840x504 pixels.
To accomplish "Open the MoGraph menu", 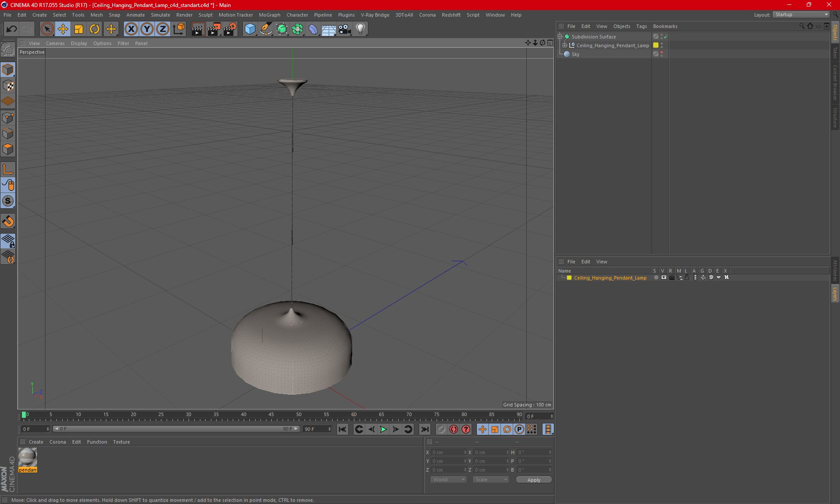I will pos(269,15).
